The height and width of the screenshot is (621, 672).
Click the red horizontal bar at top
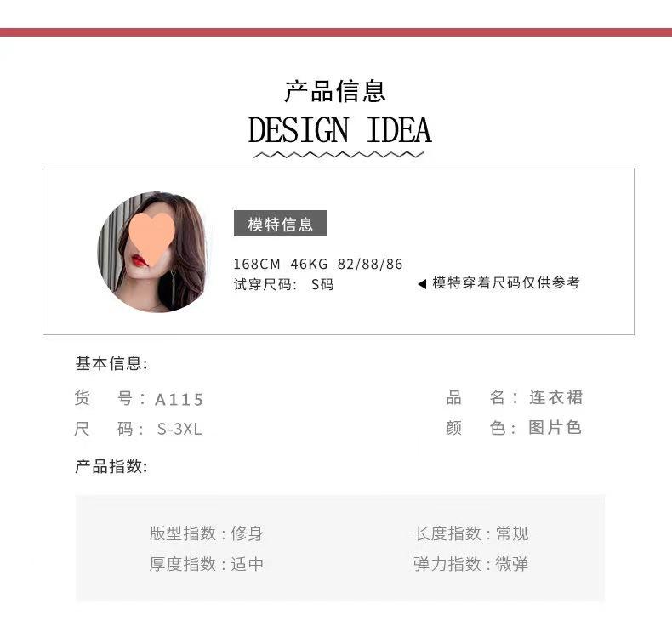(336, 32)
